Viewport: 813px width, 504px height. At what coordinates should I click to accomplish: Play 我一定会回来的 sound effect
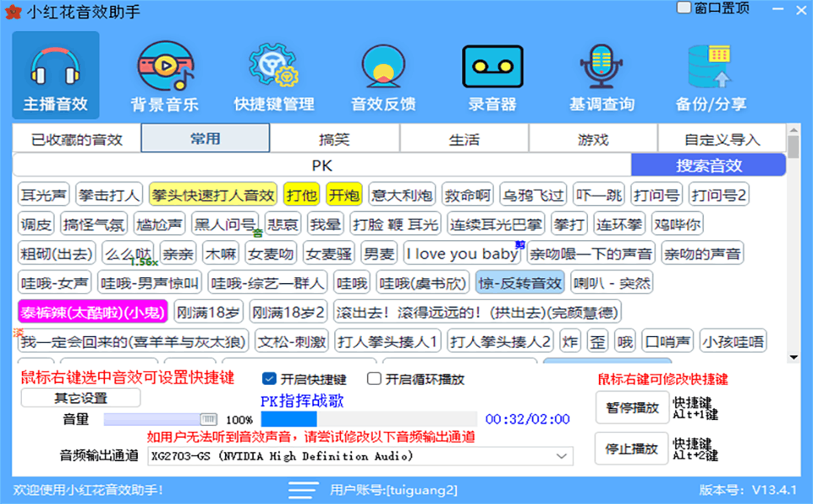coord(134,342)
